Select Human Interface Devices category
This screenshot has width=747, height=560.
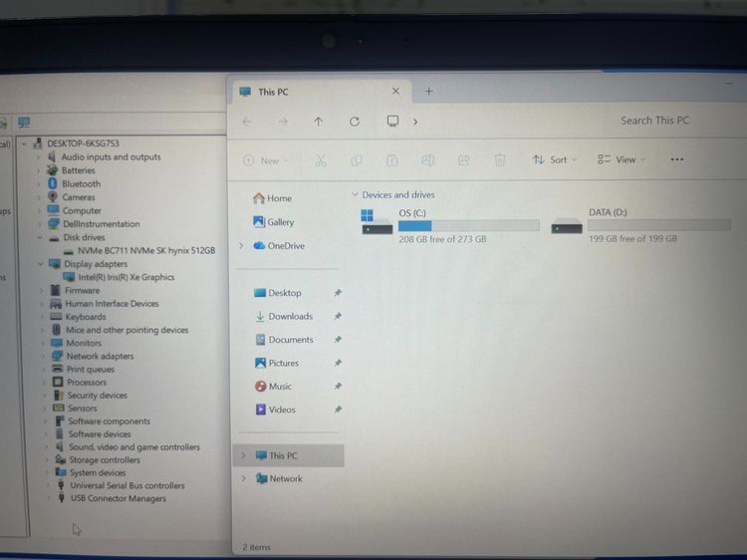tap(112, 304)
